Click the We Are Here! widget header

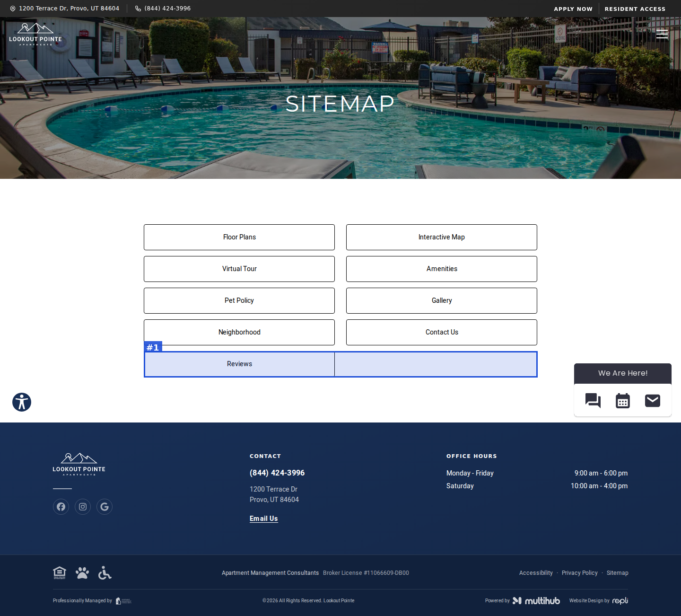click(623, 373)
